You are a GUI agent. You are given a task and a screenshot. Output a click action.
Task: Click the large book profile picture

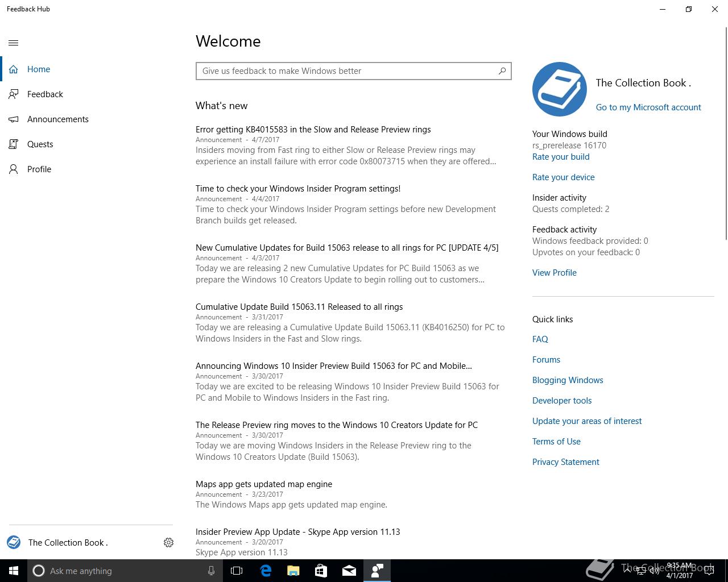point(560,89)
